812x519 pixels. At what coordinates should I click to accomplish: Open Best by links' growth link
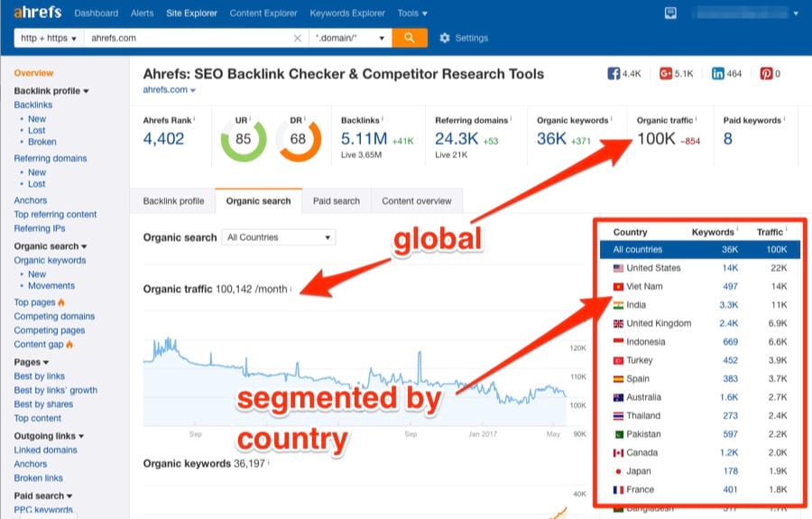pos(55,391)
